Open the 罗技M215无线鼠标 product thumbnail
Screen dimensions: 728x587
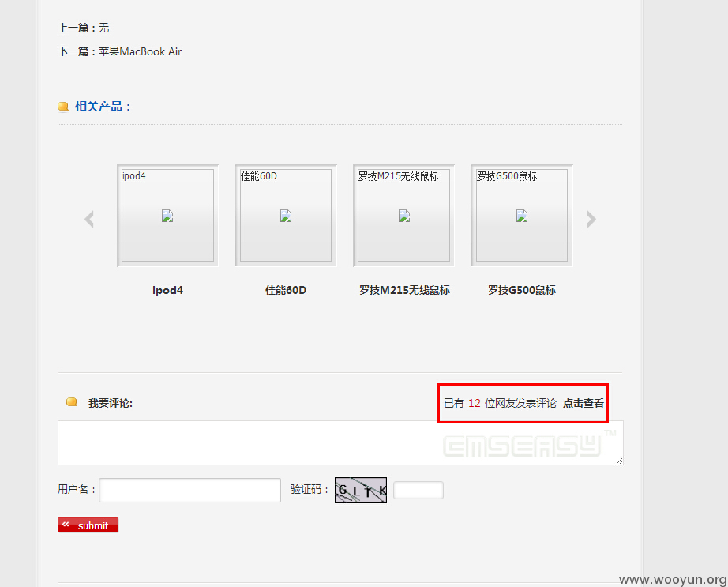pos(403,216)
